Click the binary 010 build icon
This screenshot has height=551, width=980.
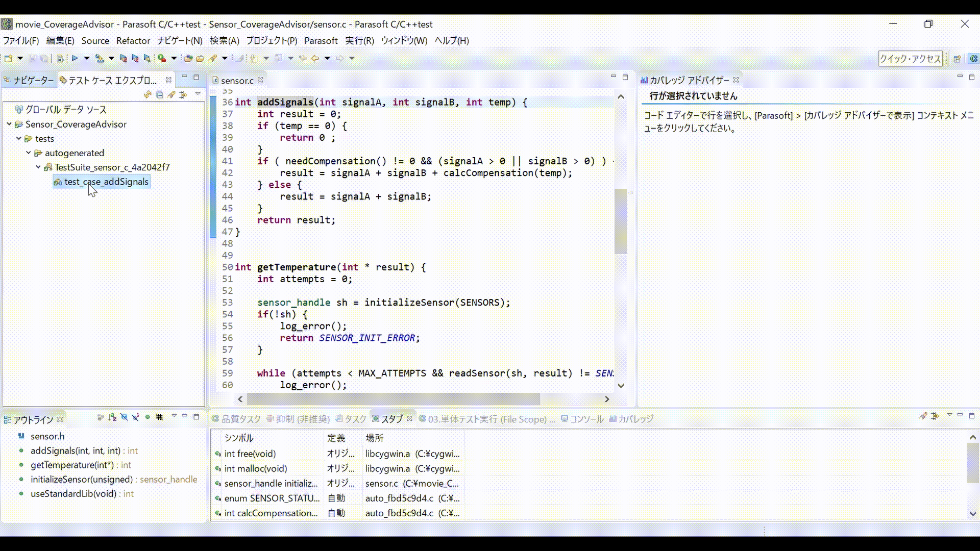[60, 59]
